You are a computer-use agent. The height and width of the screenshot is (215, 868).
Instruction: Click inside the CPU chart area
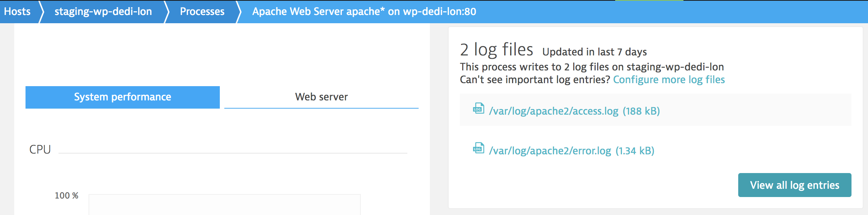(224, 205)
